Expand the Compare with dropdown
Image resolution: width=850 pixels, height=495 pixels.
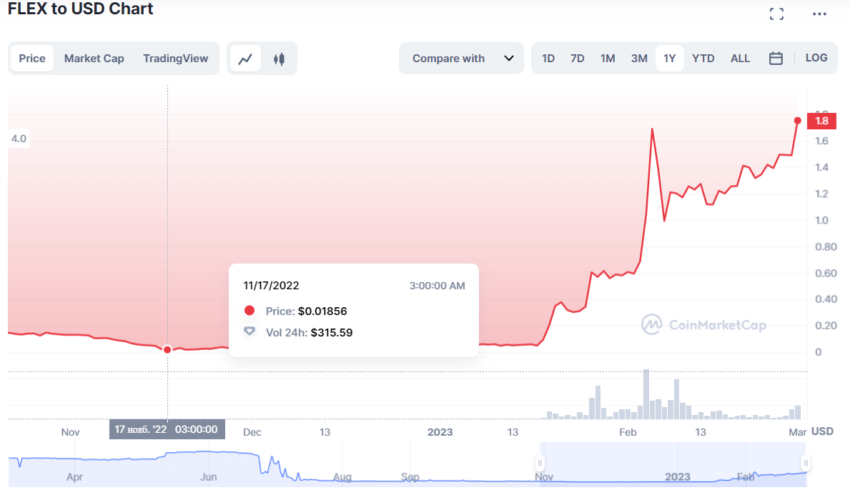pos(461,58)
